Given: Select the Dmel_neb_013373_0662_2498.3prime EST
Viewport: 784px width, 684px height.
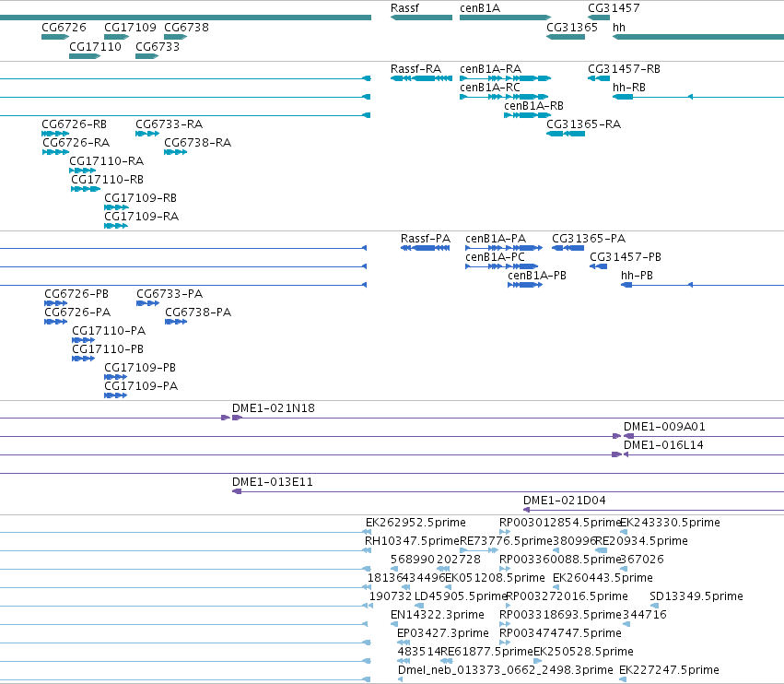Looking at the screenshot, I should 401,679.
